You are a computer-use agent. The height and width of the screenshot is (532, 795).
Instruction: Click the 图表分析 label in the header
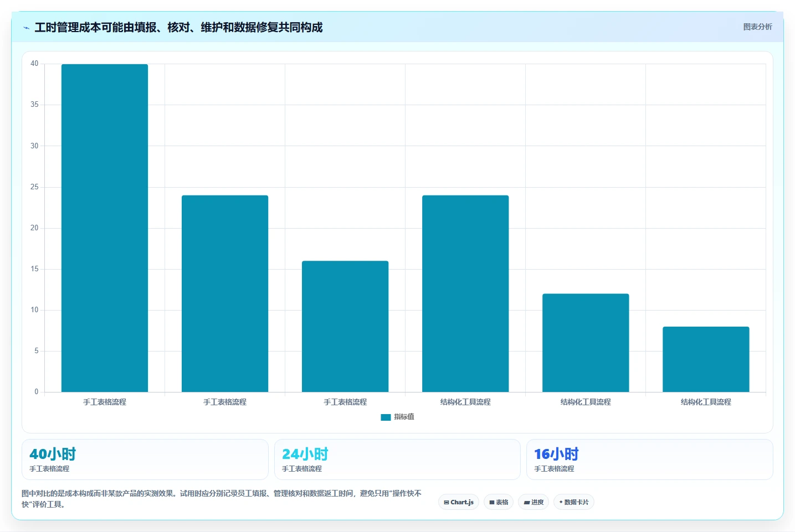point(757,27)
